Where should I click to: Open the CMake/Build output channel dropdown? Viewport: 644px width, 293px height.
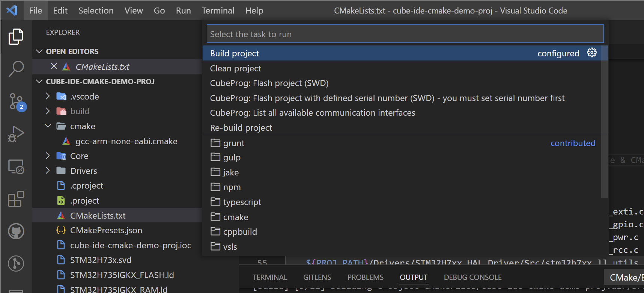pos(624,278)
